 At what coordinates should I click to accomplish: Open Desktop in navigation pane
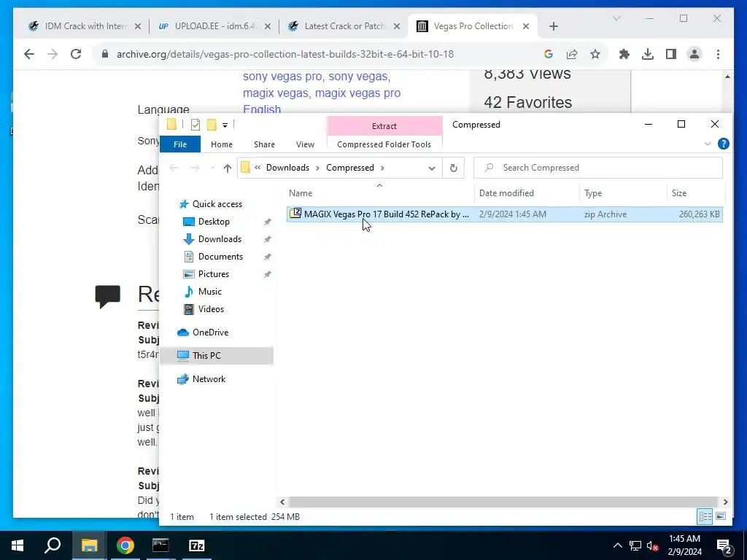(x=214, y=222)
